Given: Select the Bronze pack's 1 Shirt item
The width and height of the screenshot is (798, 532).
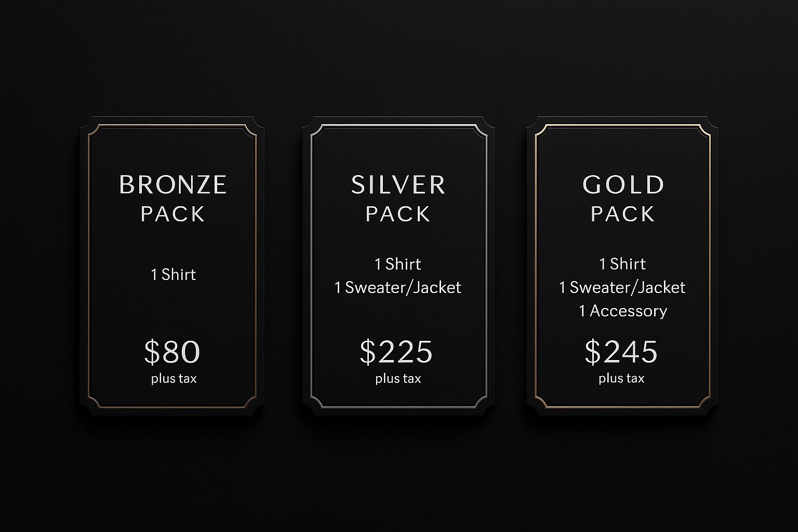Looking at the screenshot, I should click(x=173, y=274).
